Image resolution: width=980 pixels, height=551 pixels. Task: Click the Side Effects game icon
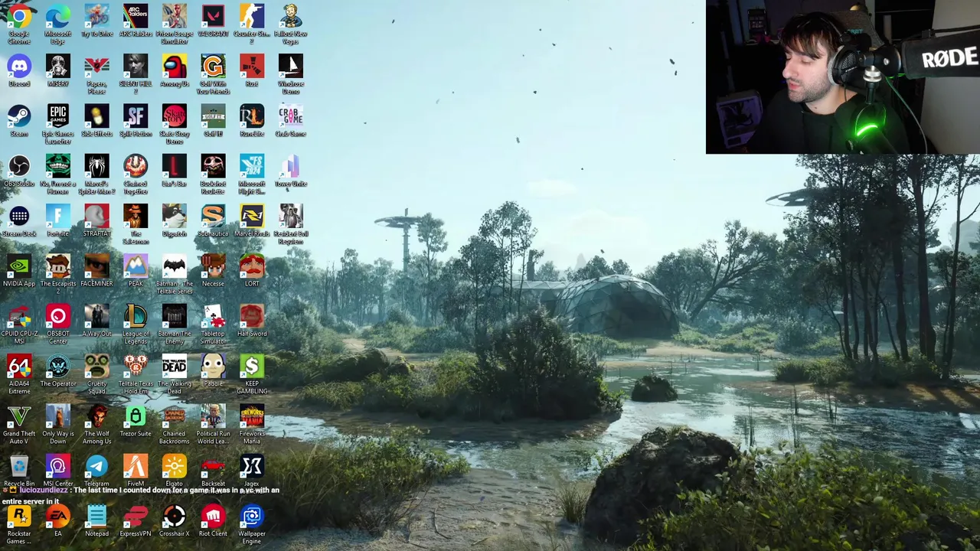point(96,116)
